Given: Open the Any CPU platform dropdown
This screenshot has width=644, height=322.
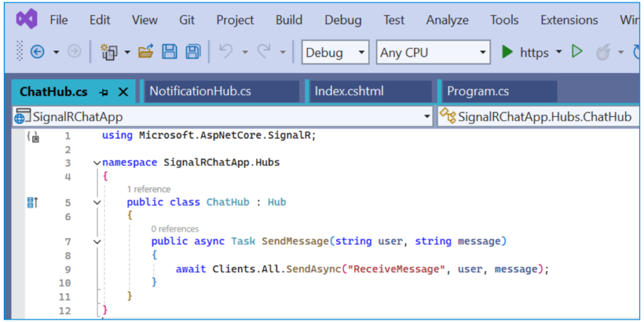Looking at the screenshot, I should [x=433, y=53].
